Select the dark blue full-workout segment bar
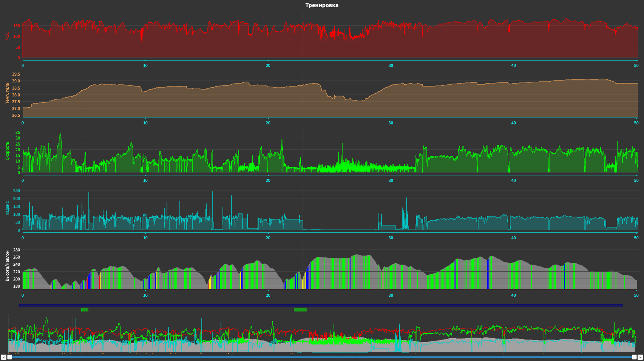Screen dimensions: 644x361 [x=321, y=306]
